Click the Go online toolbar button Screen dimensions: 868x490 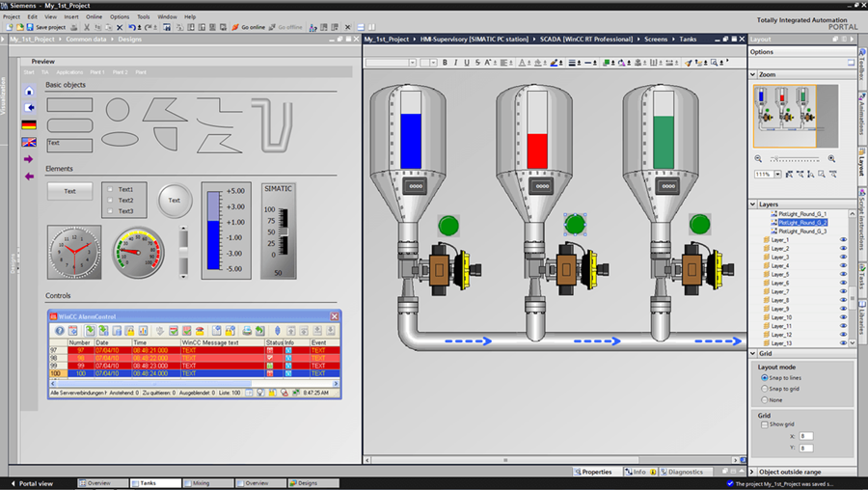click(249, 27)
